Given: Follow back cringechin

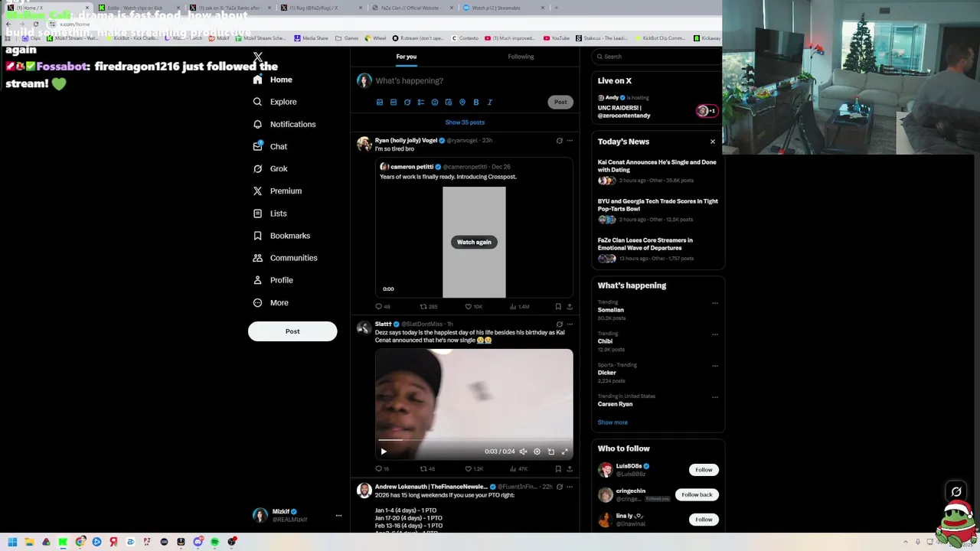Looking at the screenshot, I should click(x=697, y=494).
